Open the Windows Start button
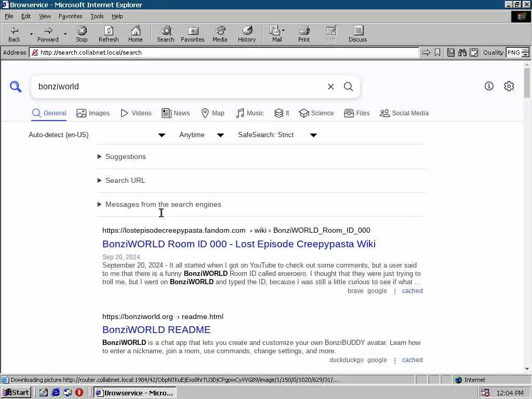Viewport: 532px width, 399px height. point(16,393)
